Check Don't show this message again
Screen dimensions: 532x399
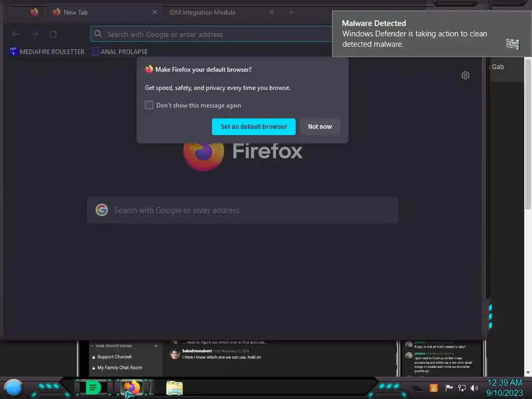[149, 105]
